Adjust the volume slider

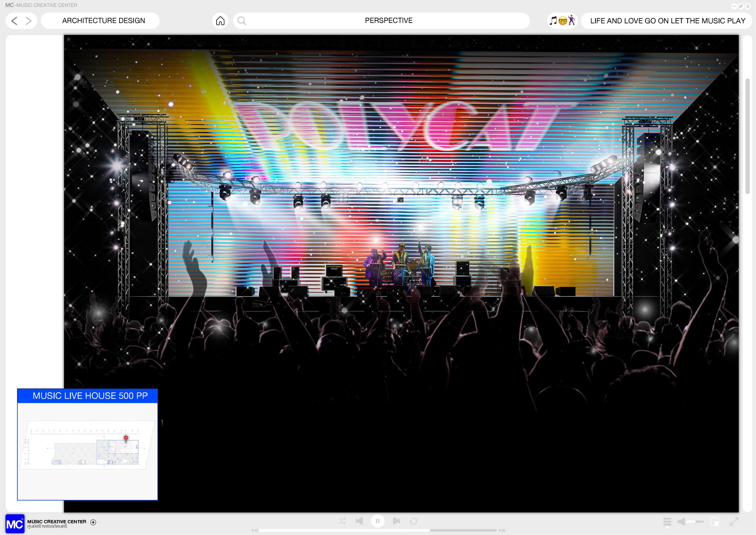click(695, 521)
